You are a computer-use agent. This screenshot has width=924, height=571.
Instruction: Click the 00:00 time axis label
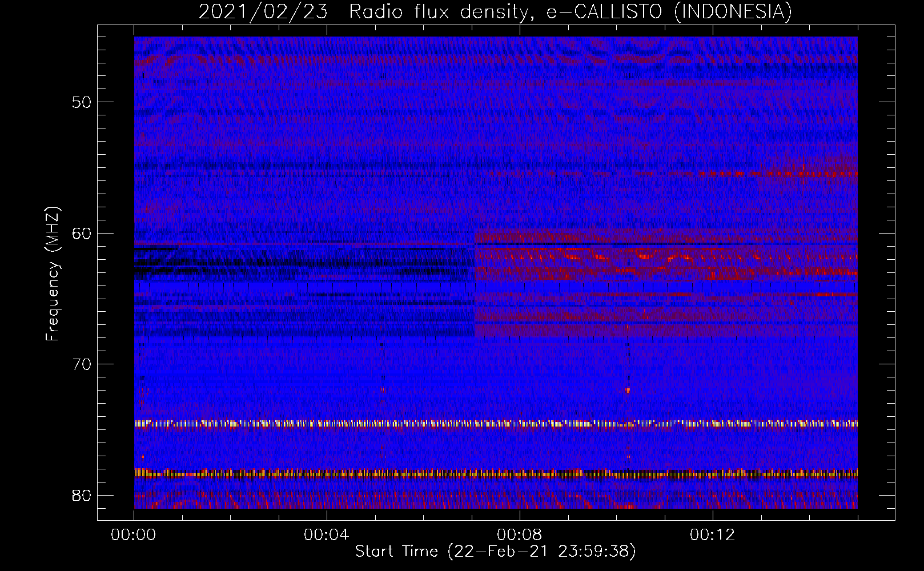click(x=134, y=535)
